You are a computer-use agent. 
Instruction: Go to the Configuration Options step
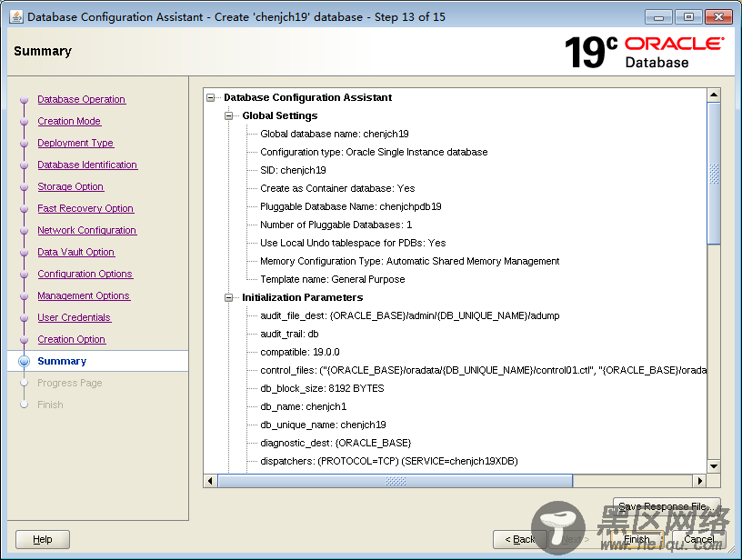[x=85, y=274]
